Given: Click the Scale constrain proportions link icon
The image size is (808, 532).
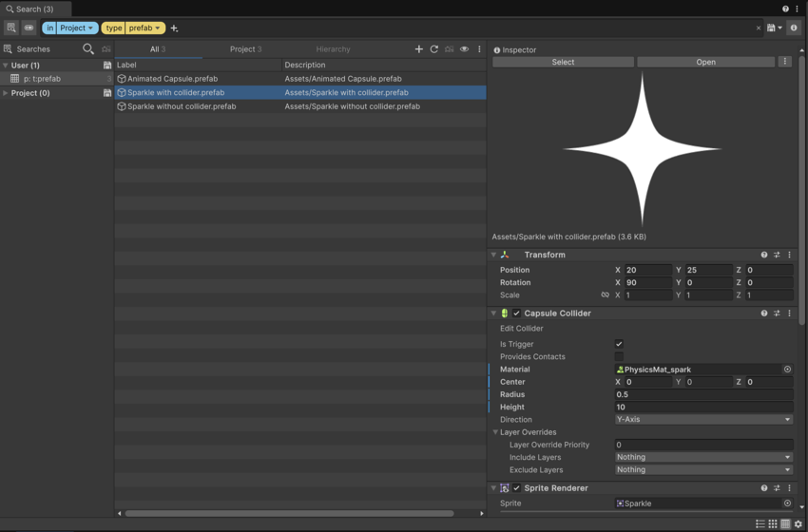Looking at the screenshot, I should [x=605, y=295].
